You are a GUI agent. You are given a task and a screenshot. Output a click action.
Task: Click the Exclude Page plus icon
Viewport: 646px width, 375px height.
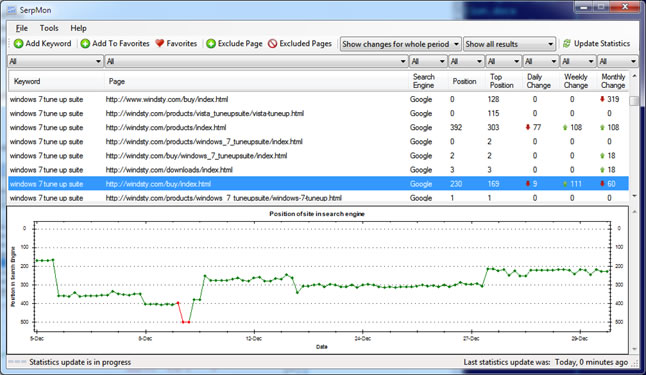coord(211,44)
